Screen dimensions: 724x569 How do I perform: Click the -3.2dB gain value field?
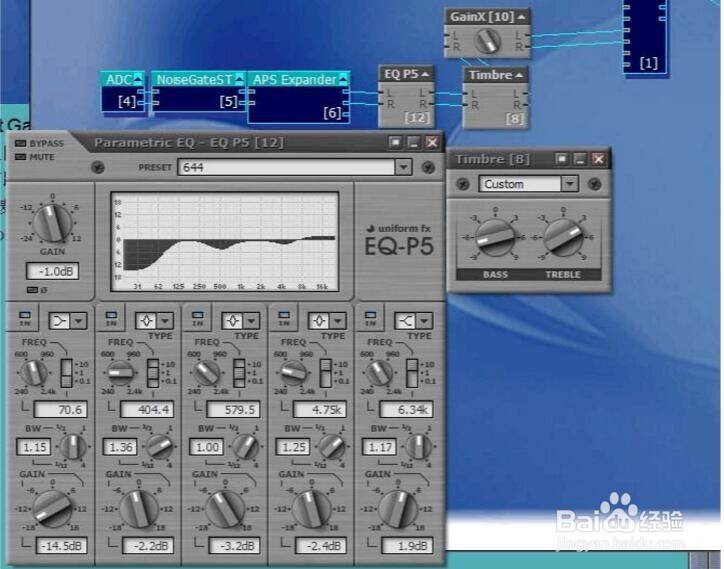click(234, 546)
